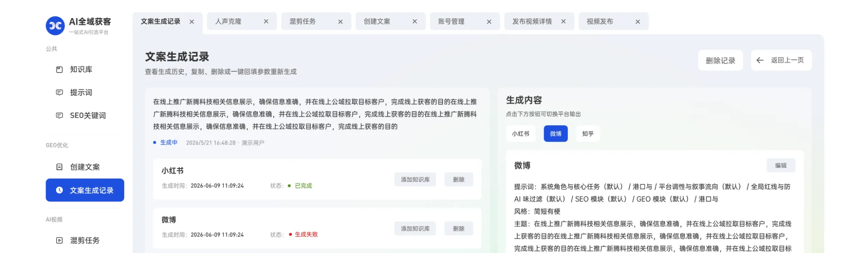The width and height of the screenshot is (868, 253).
Task: Click the 返回上一页 button
Action: 781,60
